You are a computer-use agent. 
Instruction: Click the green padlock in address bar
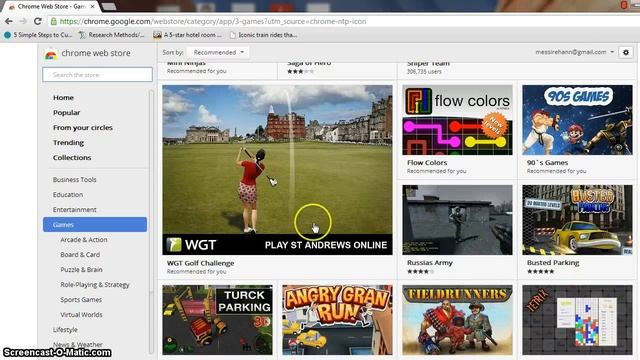coord(53,21)
